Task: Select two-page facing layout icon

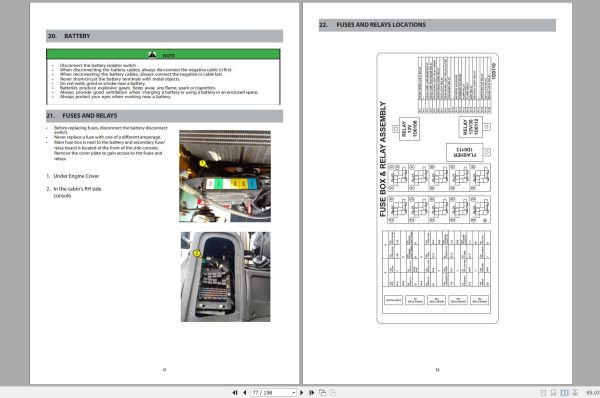Action: click(564, 393)
